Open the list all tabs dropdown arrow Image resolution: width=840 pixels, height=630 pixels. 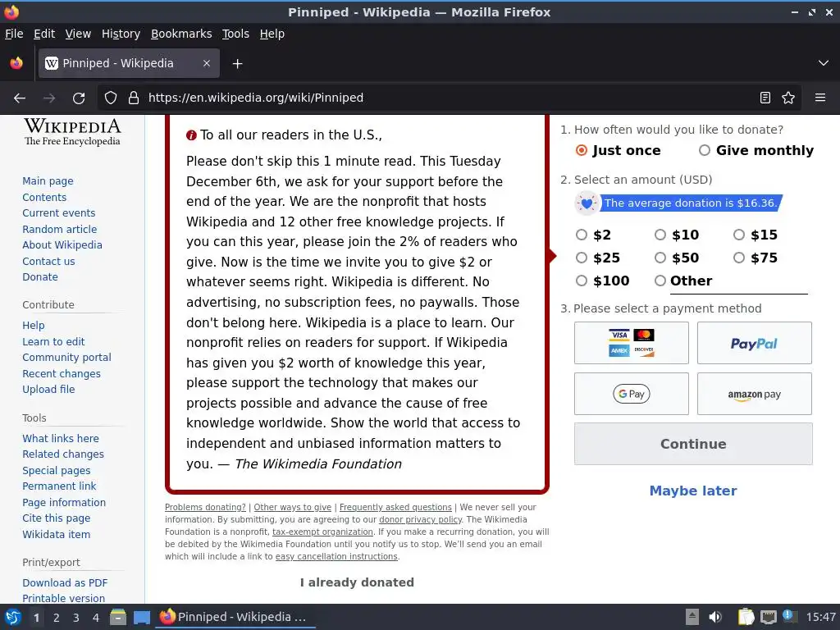pos(824,63)
